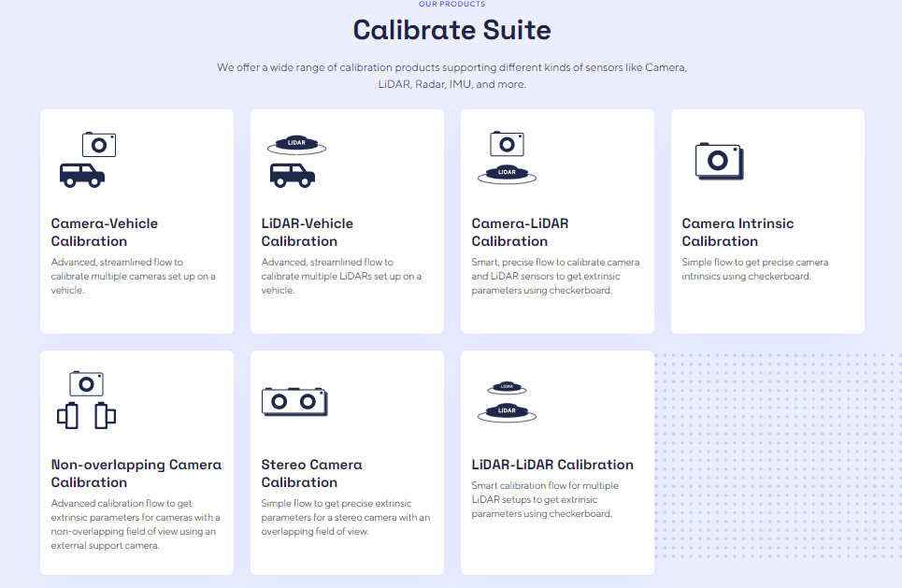The image size is (902, 588).
Task: Click the Non-overlapping Camera Calibration icon
Action: pos(86,400)
